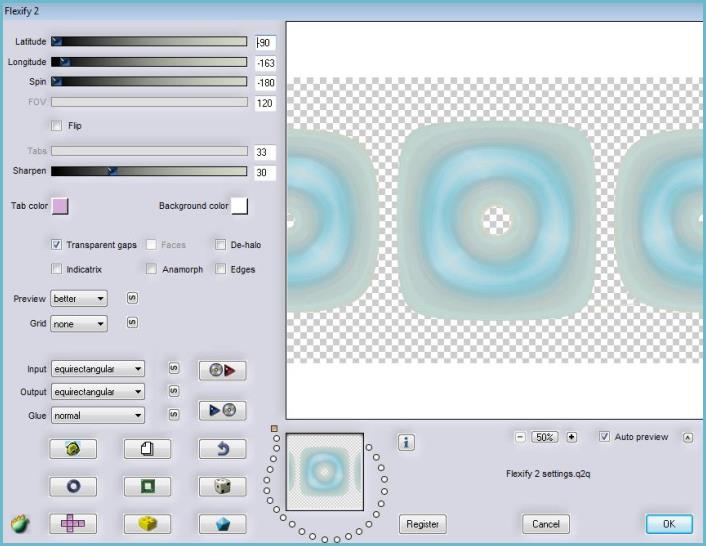Click the Register button
Screen dimensions: 706x546
tap(423, 524)
